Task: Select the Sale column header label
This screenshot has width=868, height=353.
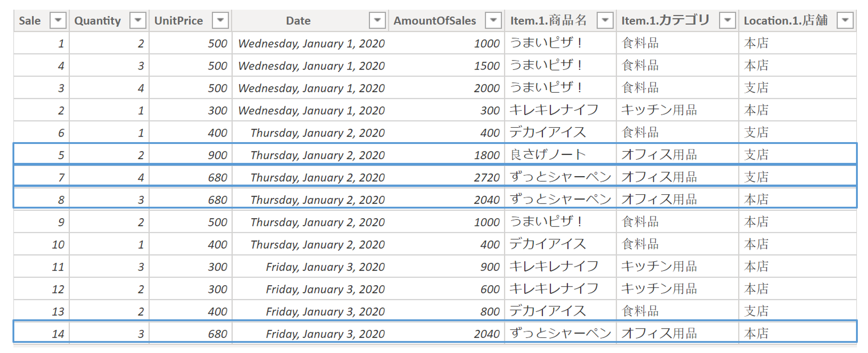Action: tap(30, 21)
